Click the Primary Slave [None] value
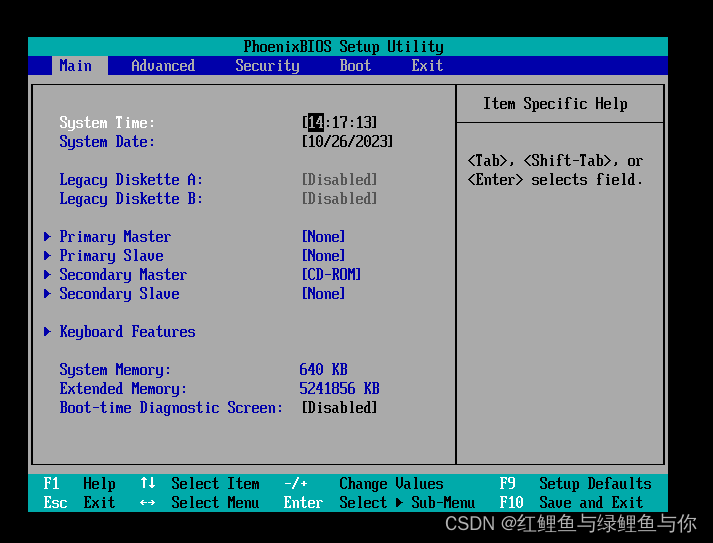The width and height of the screenshot is (713, 543). click(x=323, y=256)
